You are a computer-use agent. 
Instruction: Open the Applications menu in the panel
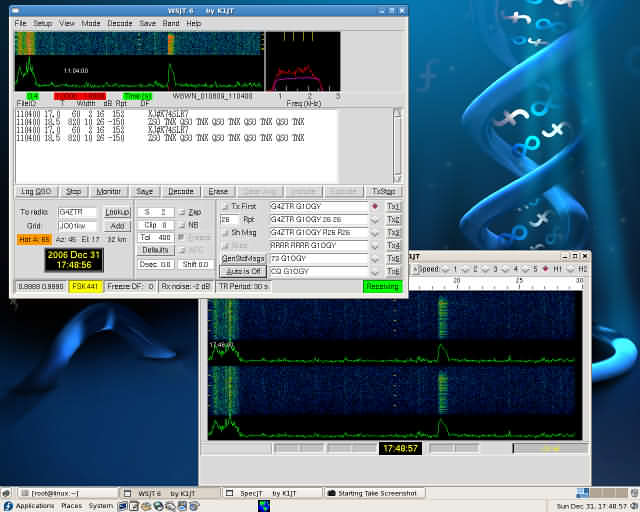click(29, 506)
